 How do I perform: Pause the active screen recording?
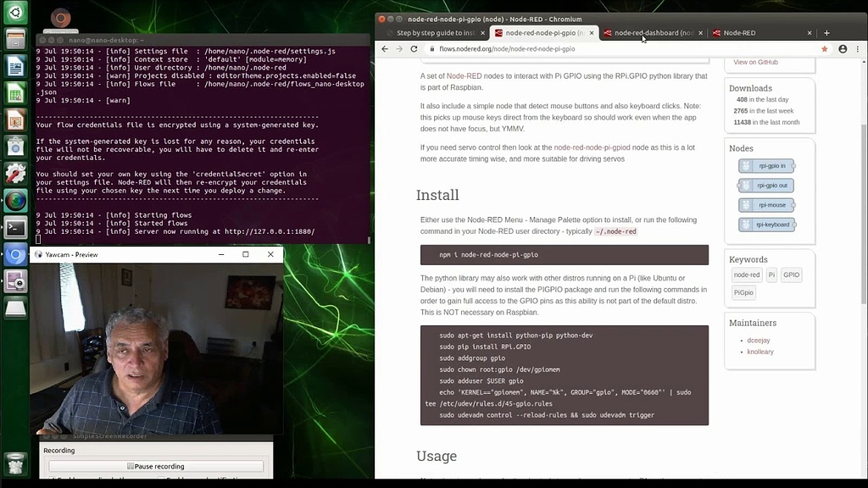155,466
